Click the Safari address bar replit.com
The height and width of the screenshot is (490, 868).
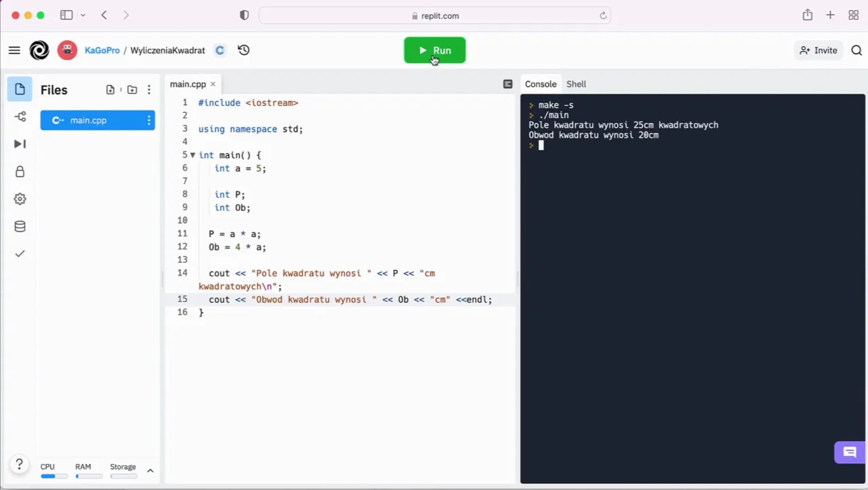click(435, 16)
